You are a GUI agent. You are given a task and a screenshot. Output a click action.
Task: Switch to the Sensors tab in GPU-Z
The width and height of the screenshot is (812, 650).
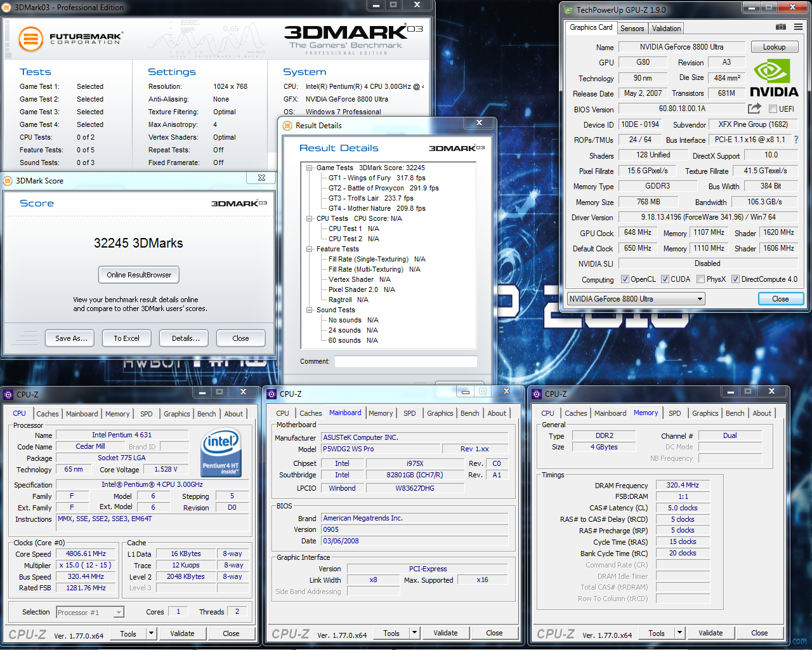coord(632,29)
